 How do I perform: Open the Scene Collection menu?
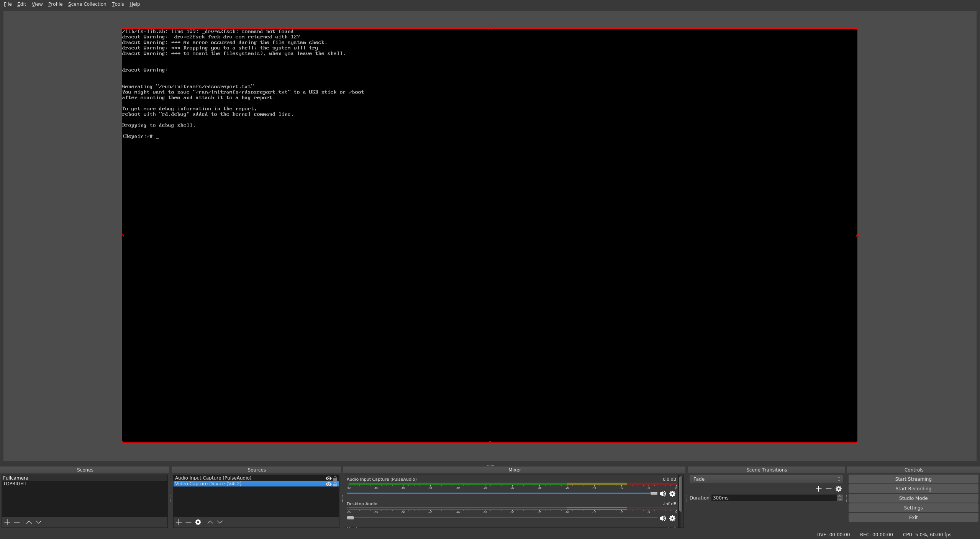(87, 4)
